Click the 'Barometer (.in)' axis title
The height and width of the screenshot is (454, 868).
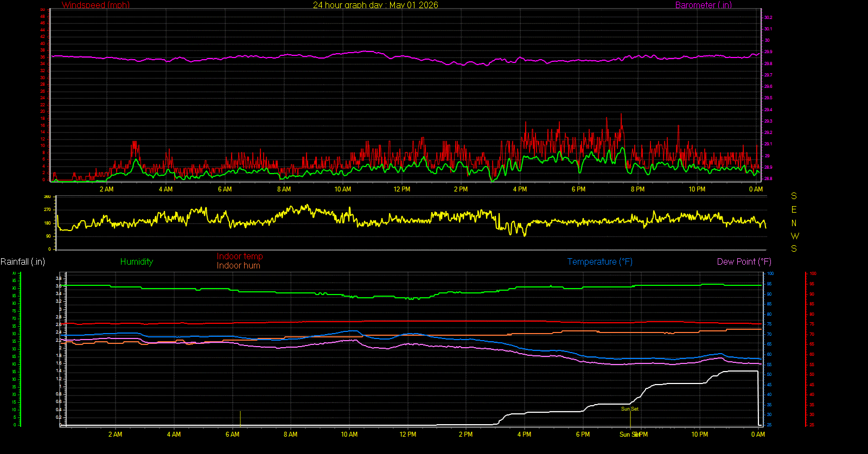click(x=703, y=5)
